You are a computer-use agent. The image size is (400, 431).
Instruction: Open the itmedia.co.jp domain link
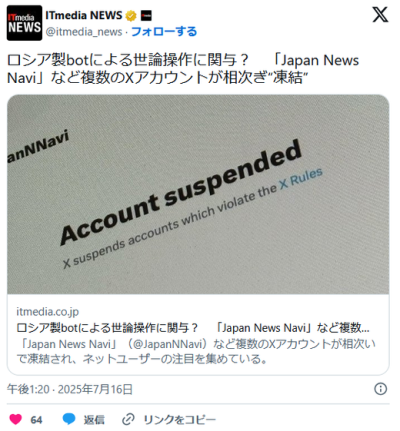tap(48, 312)
